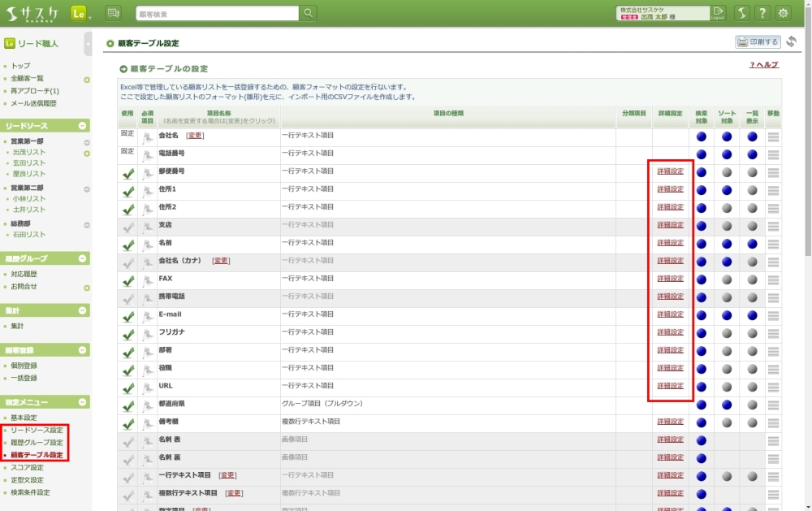Click the message icon left of search box

coord(113,13)
